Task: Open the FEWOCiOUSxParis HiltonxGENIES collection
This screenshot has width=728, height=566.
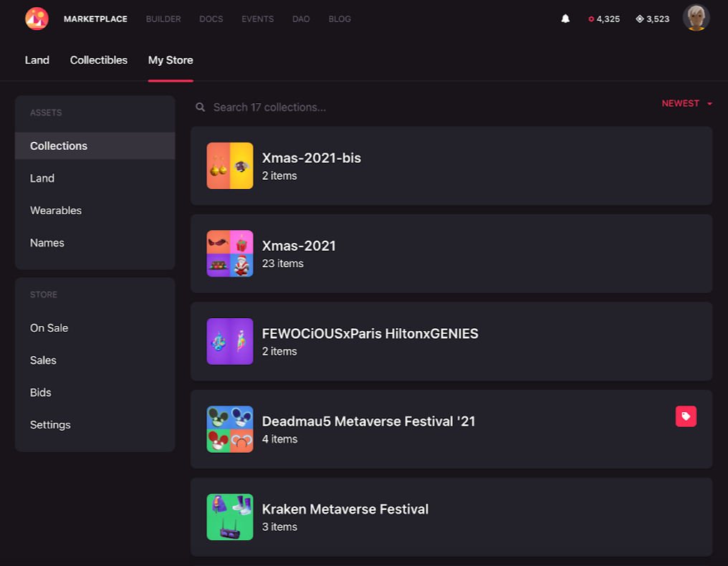Action: coord(370,334)
